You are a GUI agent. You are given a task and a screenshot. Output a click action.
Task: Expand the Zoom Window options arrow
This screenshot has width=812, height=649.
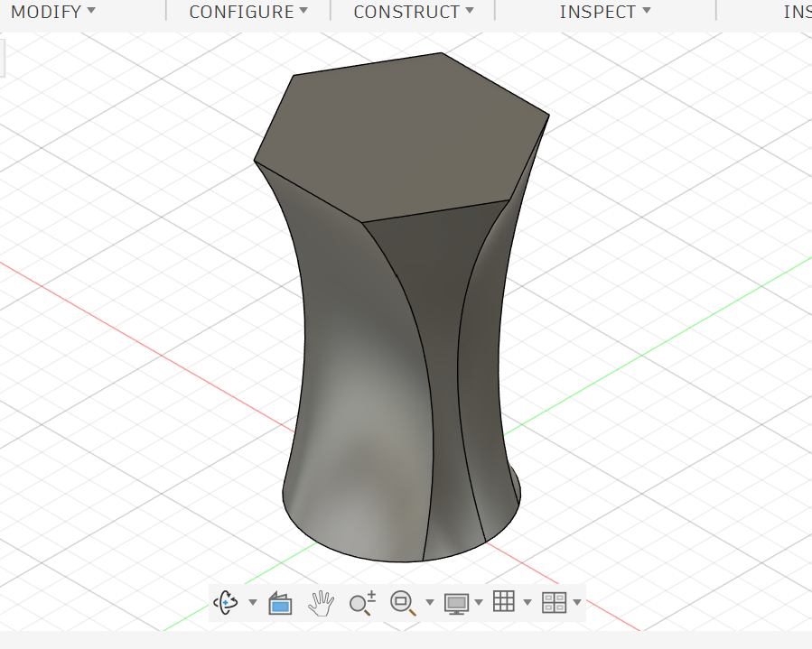point(429,602)
